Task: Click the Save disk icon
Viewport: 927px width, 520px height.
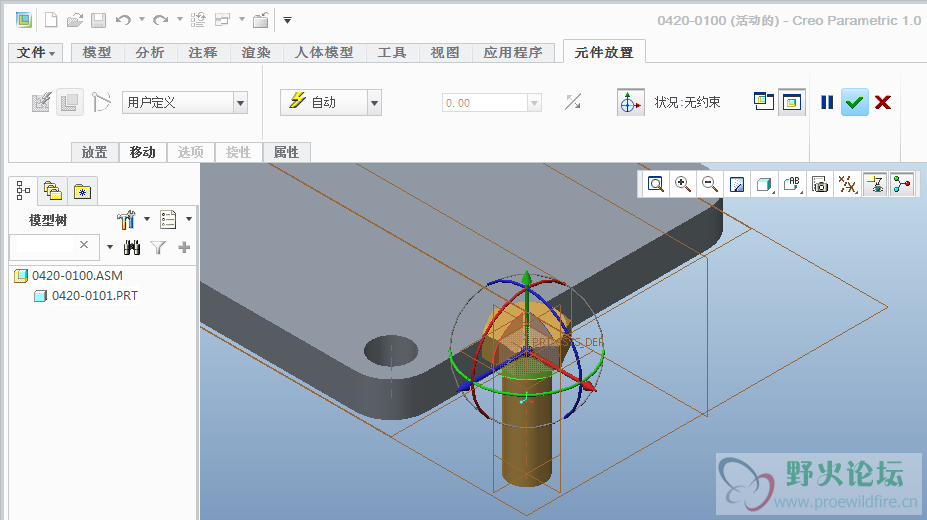Action: pyautogui.click(x=98, y=20)
